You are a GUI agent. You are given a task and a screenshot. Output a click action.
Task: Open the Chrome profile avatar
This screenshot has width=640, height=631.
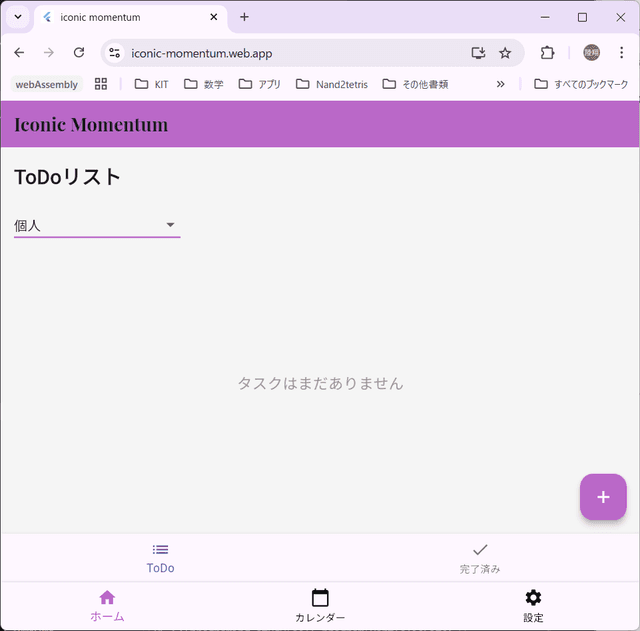(591, 53)
